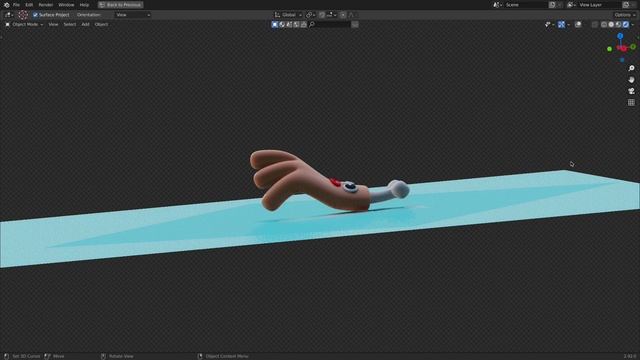
Task: Click the new view layer icon
Action: [x=626, y=5]
